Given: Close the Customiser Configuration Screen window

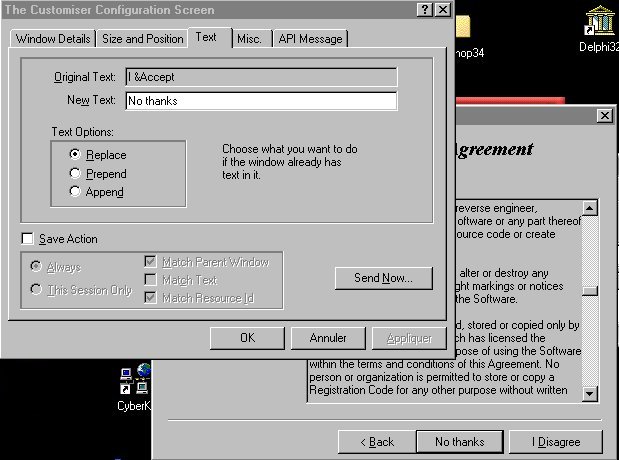Looking at the screenshot, I should (x=441, y=9).
